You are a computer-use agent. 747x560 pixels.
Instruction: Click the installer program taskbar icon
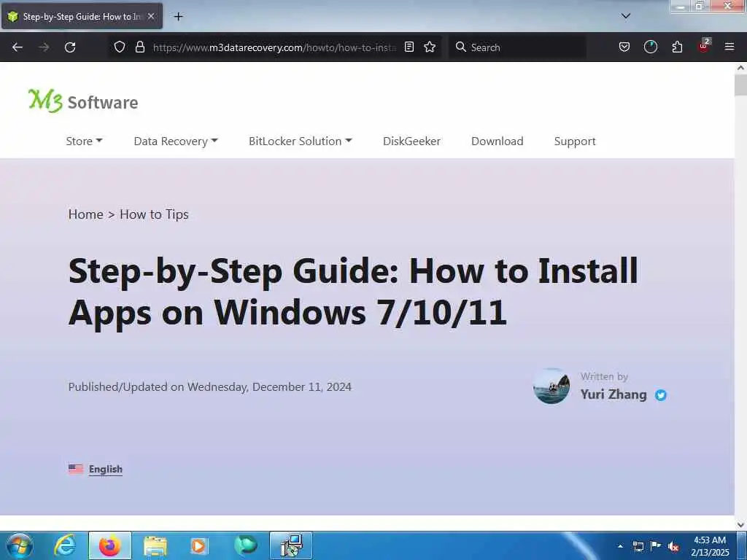tap(291, 545)
